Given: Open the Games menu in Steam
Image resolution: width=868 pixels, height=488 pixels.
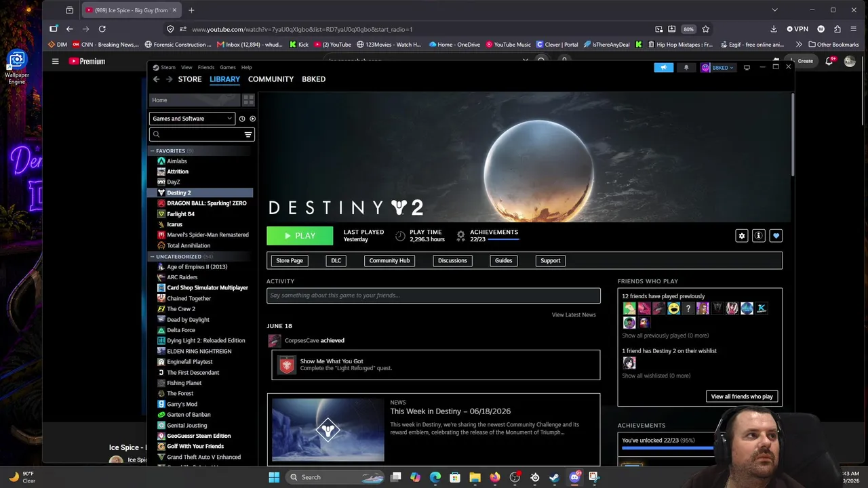Looking at the screenshot, I should tap(228, 67).
